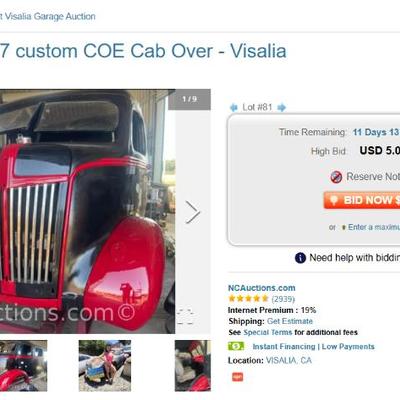Click the green instant financing dollar icon
Image resolution: width=400 pixels, height=400 pixels.
click(236, 346)
